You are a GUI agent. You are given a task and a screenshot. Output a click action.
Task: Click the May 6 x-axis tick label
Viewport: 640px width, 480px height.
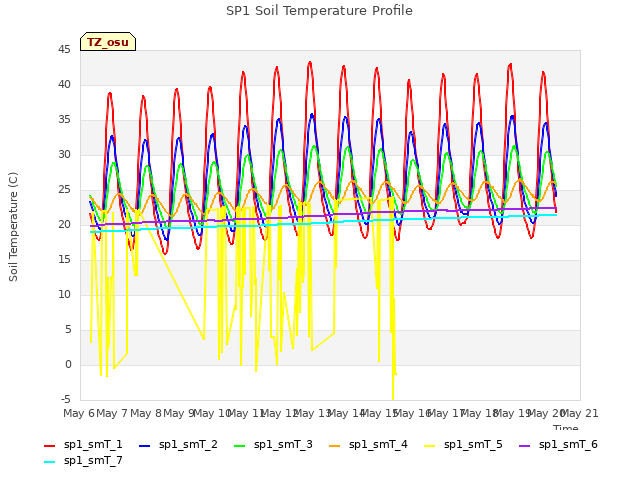pyautogui.click(x=79, y=413)
